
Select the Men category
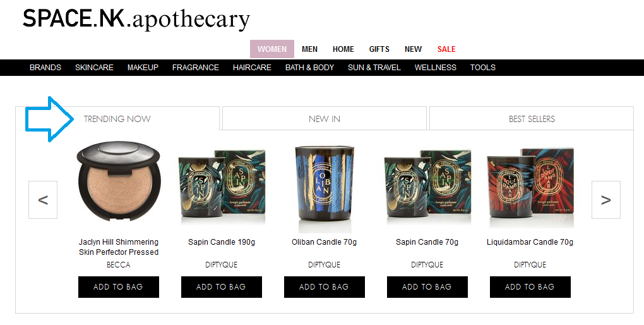click(x=309, y=49)
